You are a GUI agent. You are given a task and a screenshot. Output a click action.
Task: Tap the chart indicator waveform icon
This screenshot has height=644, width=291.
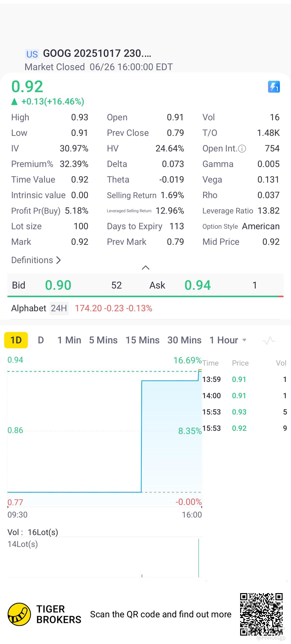click(x=269, y=340)
